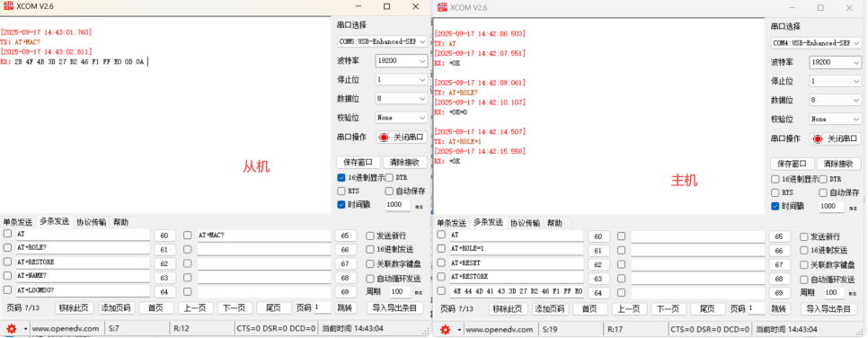Screen dimensions: 868x338
Task: Open the settings gear in COM5 window
Action: pos(12,329)
